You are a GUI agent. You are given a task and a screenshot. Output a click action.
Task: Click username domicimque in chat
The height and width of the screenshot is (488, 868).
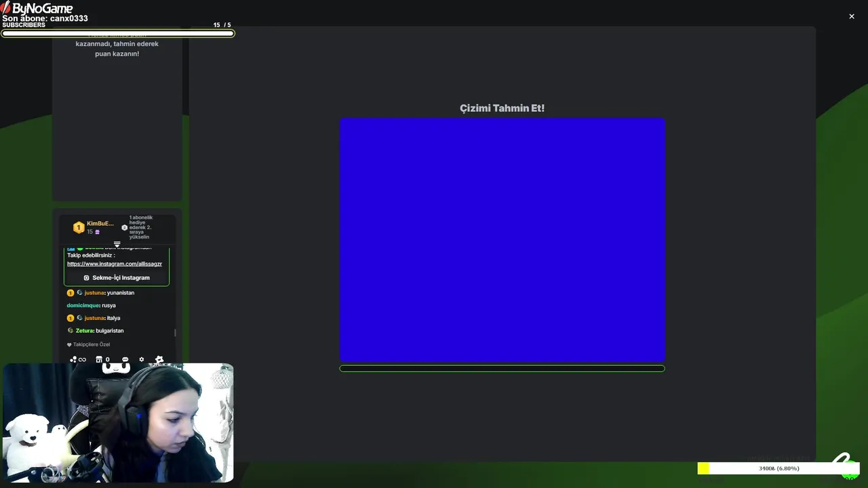click(83, 306)
